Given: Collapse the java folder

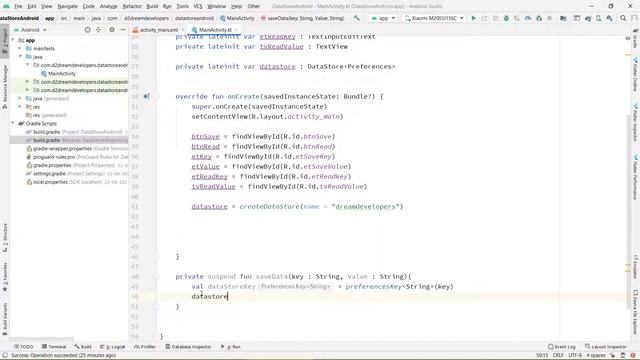Looking at the screenshot, I should click(x=20, y=57).
